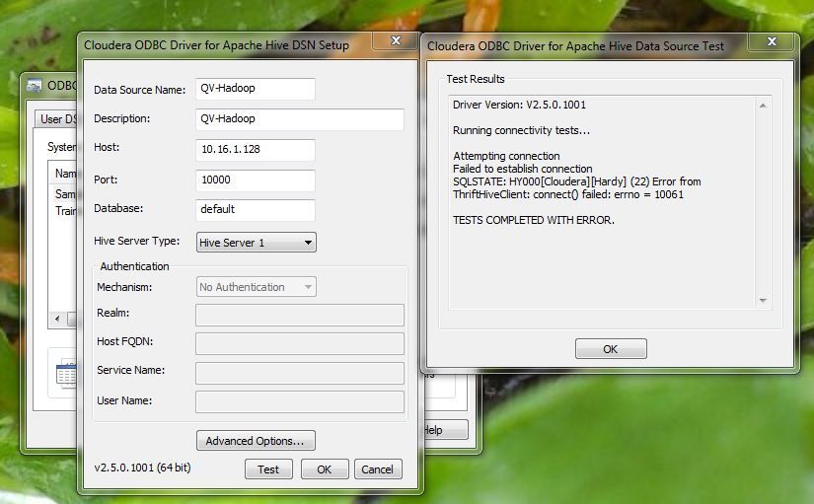Select the User DSN tab in ODBC window
The height and width of the screenshot is (504, 814).
(56, 119)
